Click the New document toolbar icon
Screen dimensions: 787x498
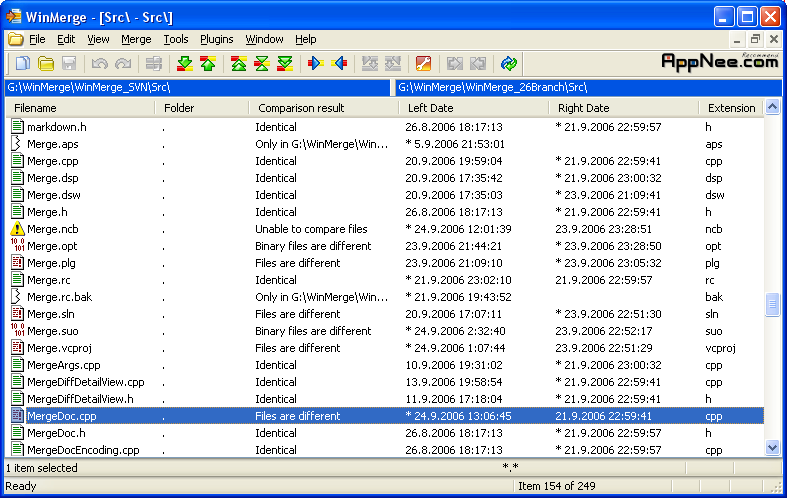pyautogui.click(x=23, y=63)
